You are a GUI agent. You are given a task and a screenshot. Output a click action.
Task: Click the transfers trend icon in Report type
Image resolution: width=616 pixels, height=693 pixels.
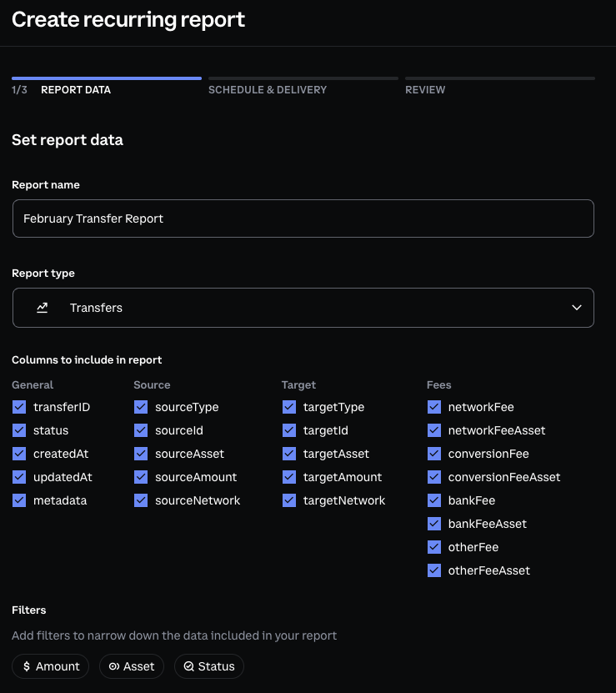pyautogui.click(x=42, y=307)
